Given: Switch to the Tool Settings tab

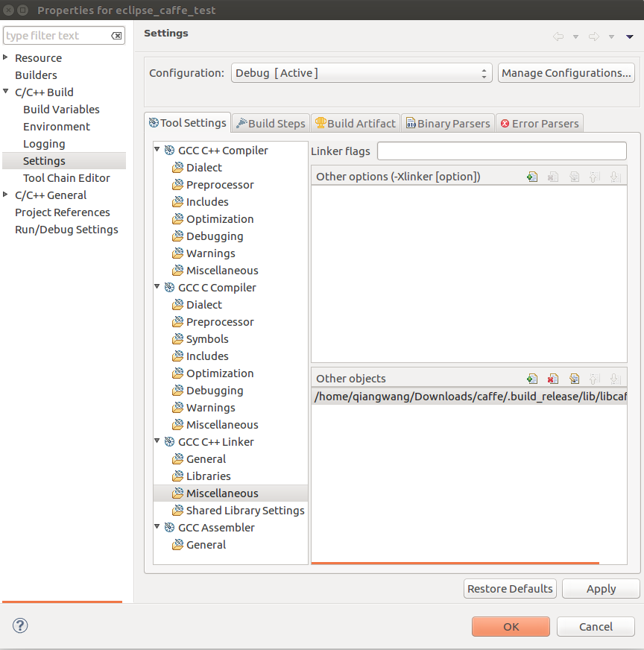Looking at the screenshot, I should [188, 123].
